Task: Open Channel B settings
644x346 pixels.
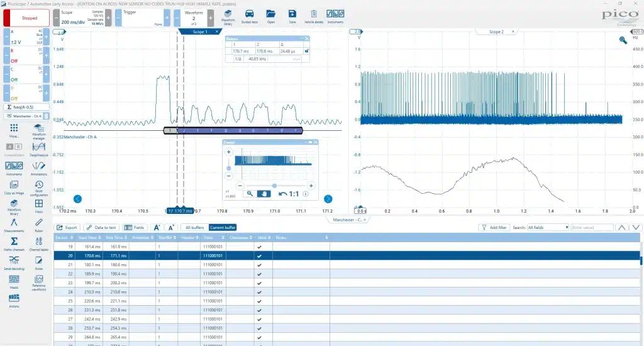Action: click(x=26, y=56)
